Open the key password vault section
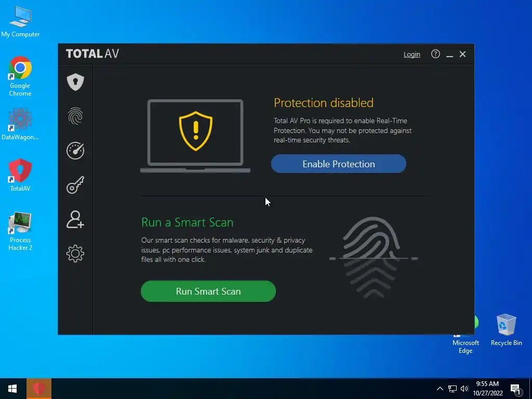This screenshot has width=532, height=399. (x=75, y=185)
